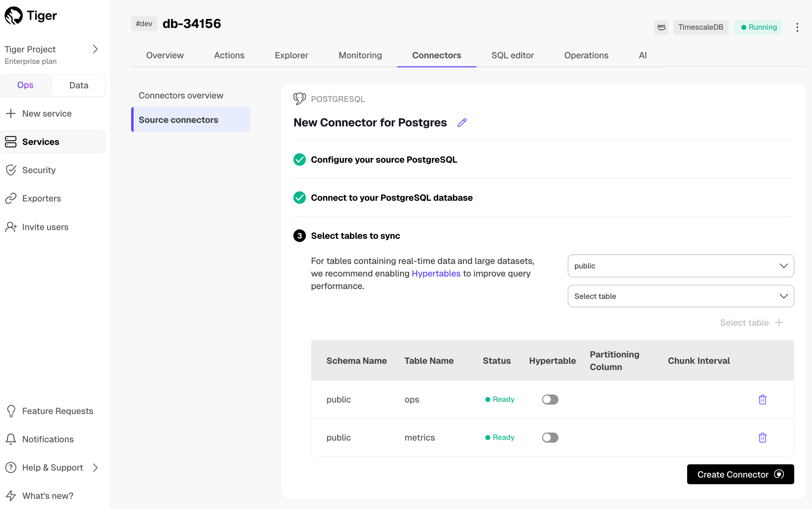Switch to the SQL editor tab

(512, 55)
